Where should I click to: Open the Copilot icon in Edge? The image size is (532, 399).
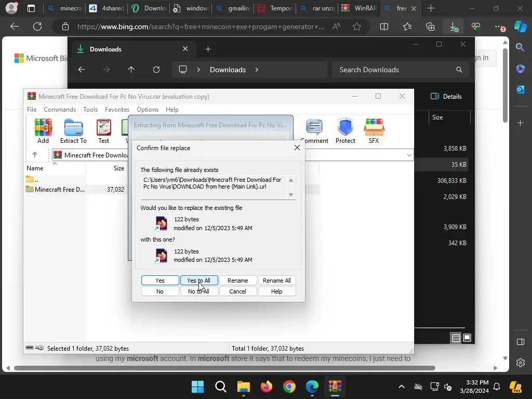click(520, 26)
